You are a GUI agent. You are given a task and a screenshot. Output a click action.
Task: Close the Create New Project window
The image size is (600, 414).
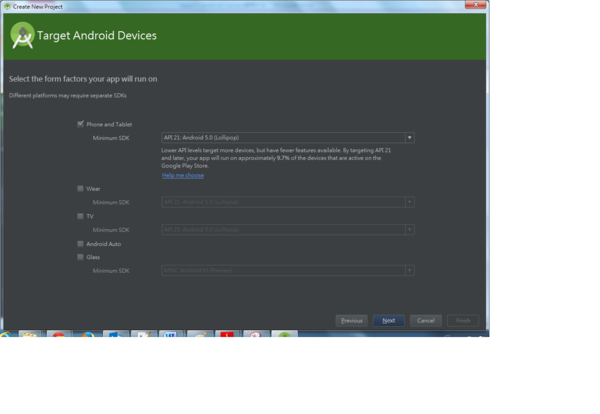[x=481, y=5]
